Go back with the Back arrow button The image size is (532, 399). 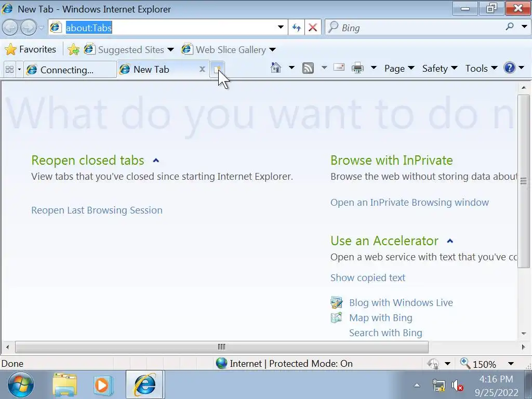click(x=10, y=28)
